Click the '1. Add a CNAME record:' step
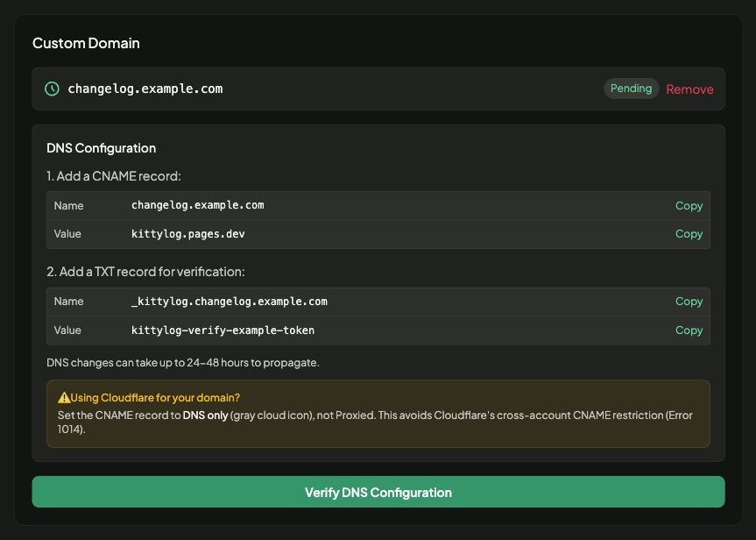756x540 pixels. coord(114,176)
